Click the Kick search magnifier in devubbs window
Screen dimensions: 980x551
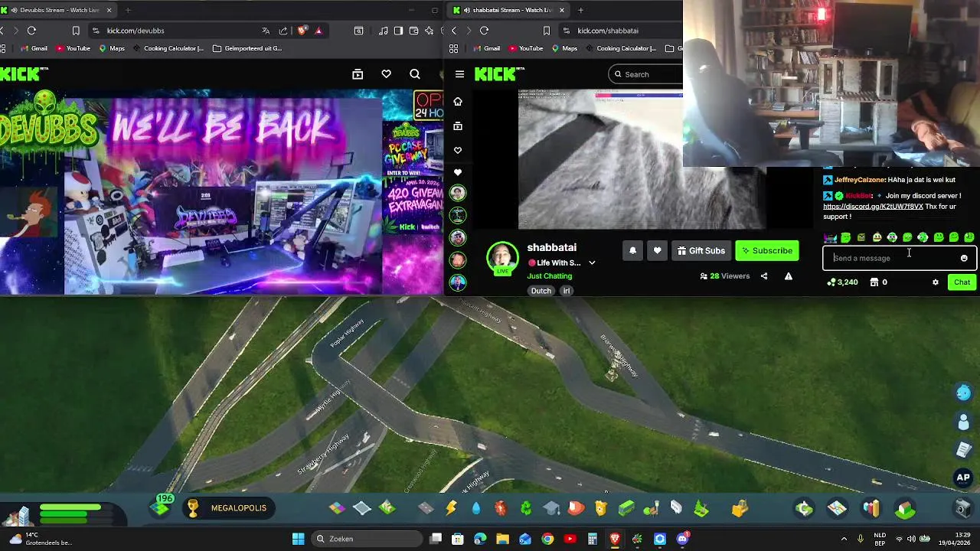point(415,74)
